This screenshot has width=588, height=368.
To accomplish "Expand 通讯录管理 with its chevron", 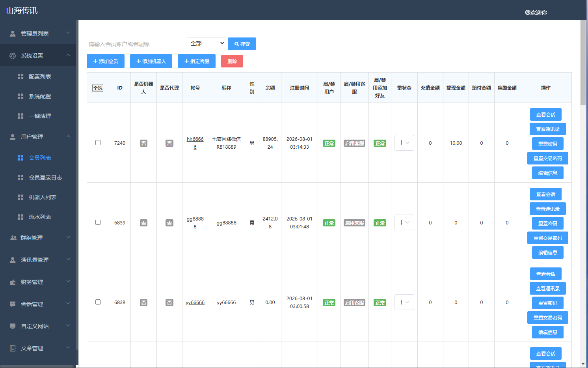I will point(68,260).
